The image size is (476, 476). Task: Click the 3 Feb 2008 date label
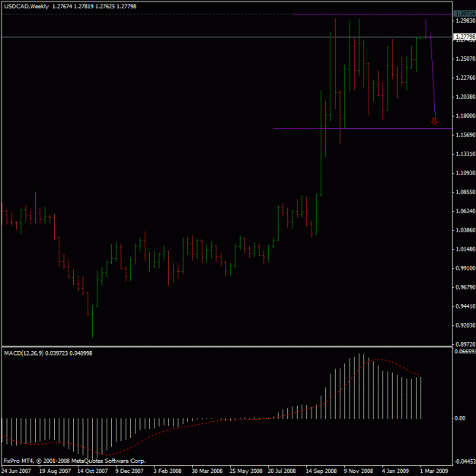(x=168, y=471)
